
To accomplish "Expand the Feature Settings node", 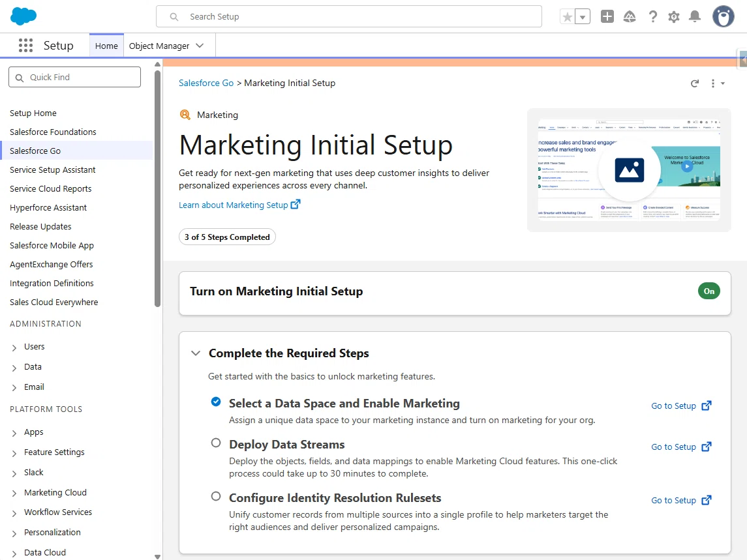I will pyautogui.click(x=14, y=453).
